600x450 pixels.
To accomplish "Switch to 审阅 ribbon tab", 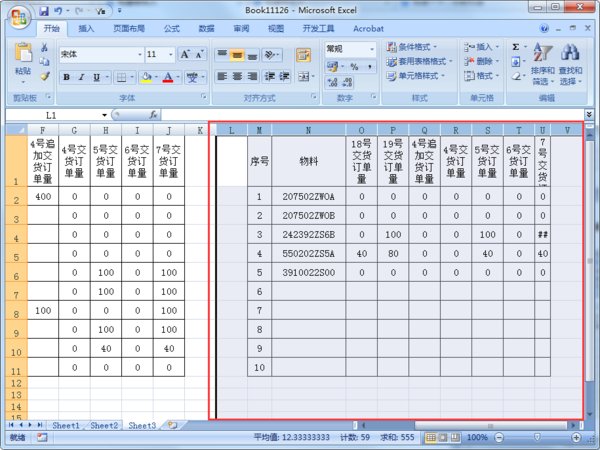I will (241, 28).
